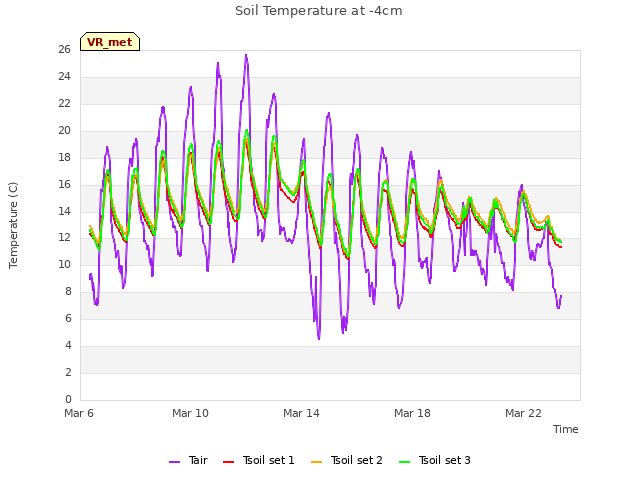The image size is (640, 480).
Task: Click the Temperature (C) y-axis title
Action: 13,225
